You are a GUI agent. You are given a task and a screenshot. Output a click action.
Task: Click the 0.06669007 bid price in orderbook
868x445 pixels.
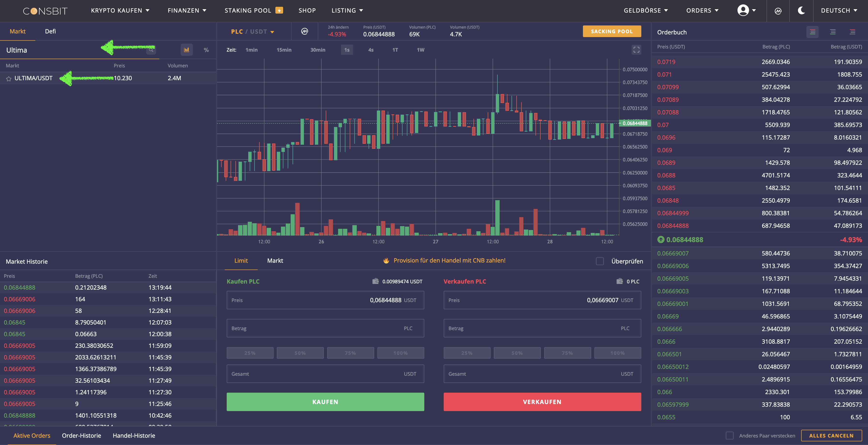(673, 254)
